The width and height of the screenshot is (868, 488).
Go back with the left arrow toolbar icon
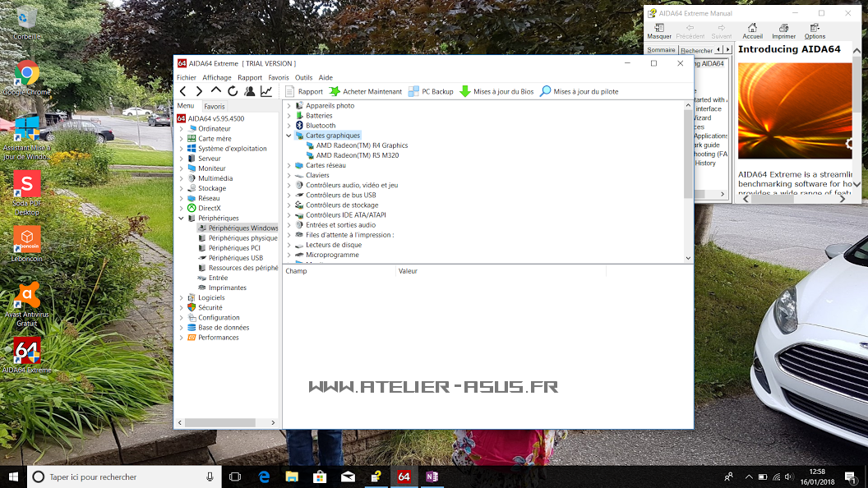183,91
